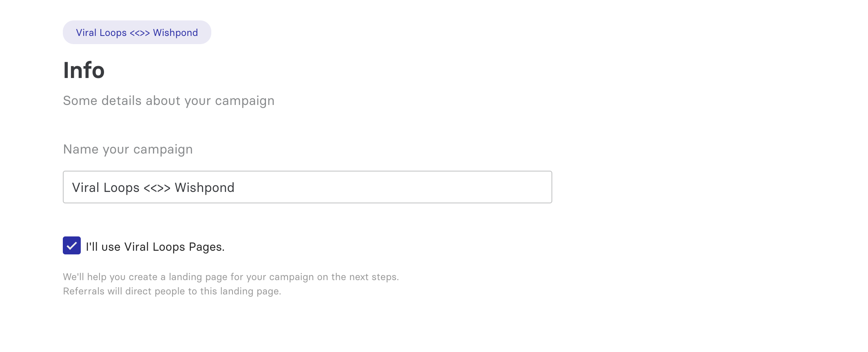The width and height of the screenshot is (868, 352).
Task: Select the text "Viral Loops <<>> Wishpond" in the field
Action: (x=153, y=187)
